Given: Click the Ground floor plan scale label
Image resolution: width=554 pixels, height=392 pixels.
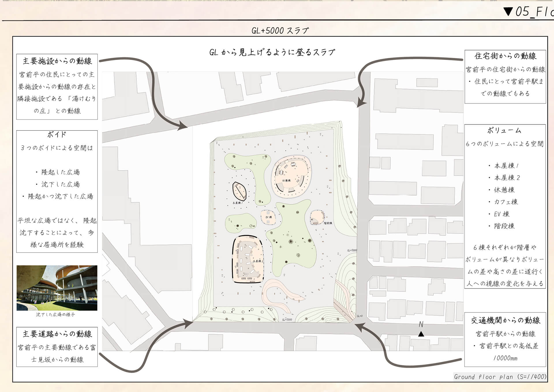Looking at the screenshot, I should click(x=500, y=377).
